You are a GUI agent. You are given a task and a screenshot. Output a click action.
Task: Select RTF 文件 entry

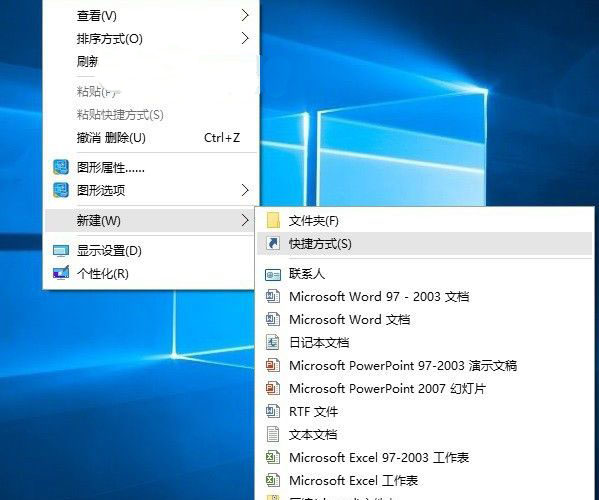point(425,411)
